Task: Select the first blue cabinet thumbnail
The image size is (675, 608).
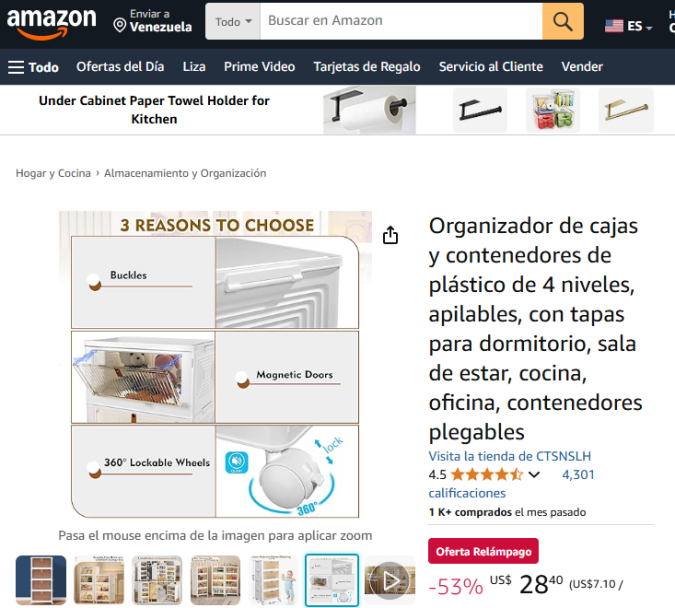Action: tap(41, 580)
